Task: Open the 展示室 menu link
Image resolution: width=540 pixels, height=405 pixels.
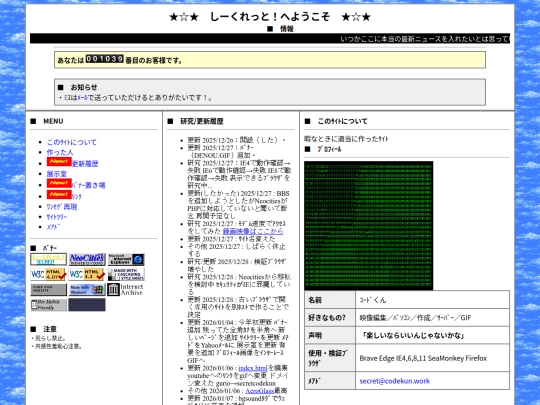Action: pos(57,174)
